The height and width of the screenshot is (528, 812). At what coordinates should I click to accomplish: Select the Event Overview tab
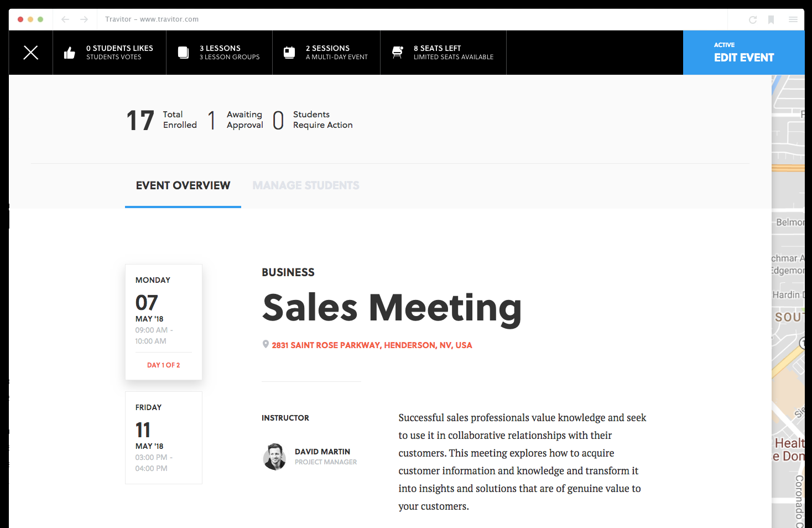[183, 185]
